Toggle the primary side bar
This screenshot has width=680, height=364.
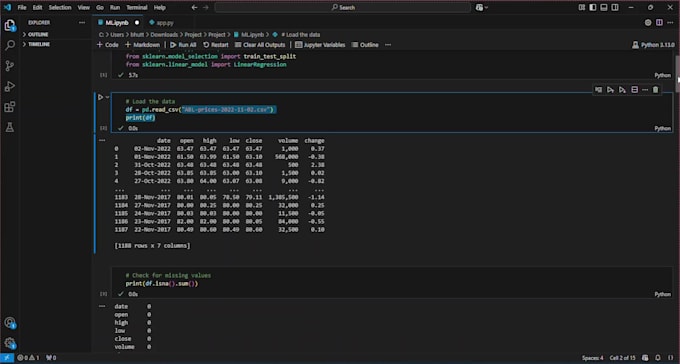592,7
